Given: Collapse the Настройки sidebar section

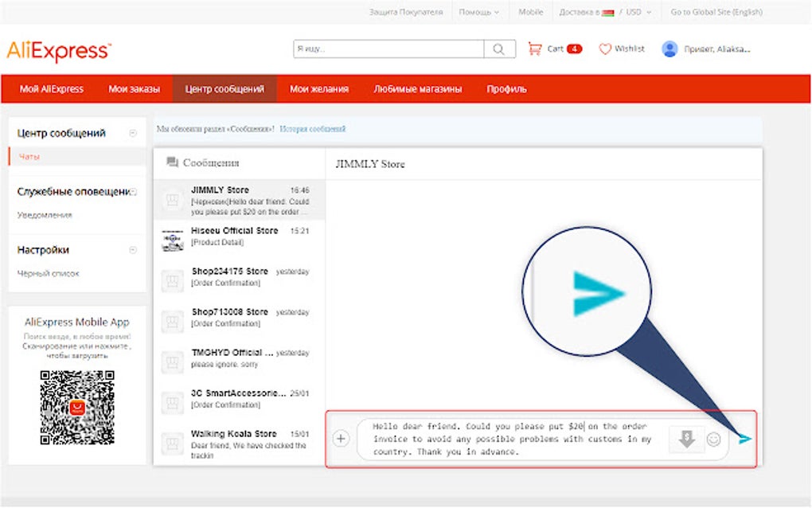Looking at the screenshot, I should pyautogui.click(x=133, y=250).
